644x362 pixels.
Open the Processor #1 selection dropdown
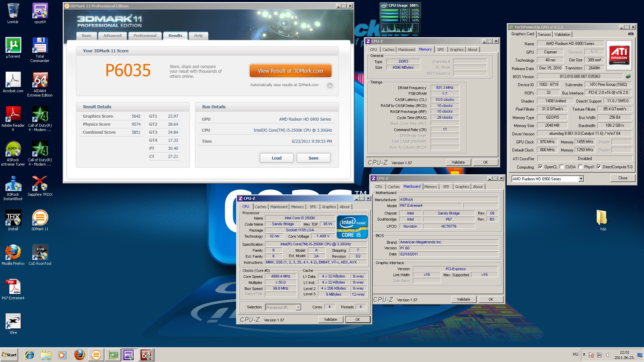pos(298,307)
